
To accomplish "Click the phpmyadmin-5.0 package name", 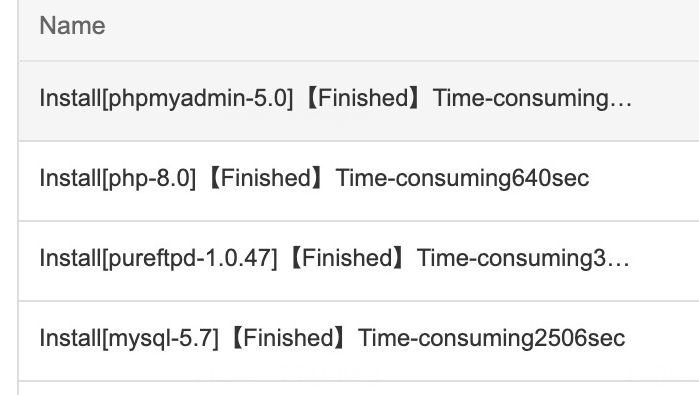I will click(199, 98).
